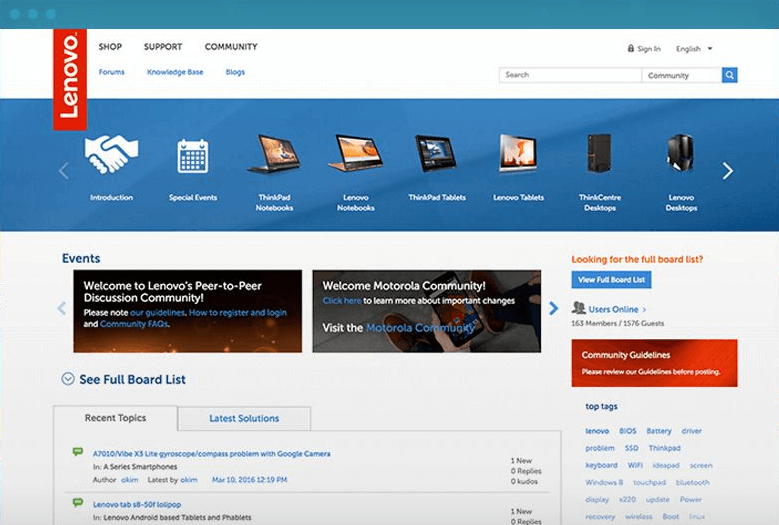The image size is (779, 525).
Task: Select the driver top tag
Action: (x=692, y=431)
